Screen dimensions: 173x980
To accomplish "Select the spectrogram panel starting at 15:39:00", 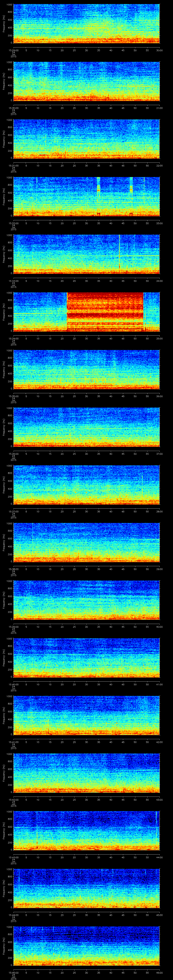I will tap(86, 600).
